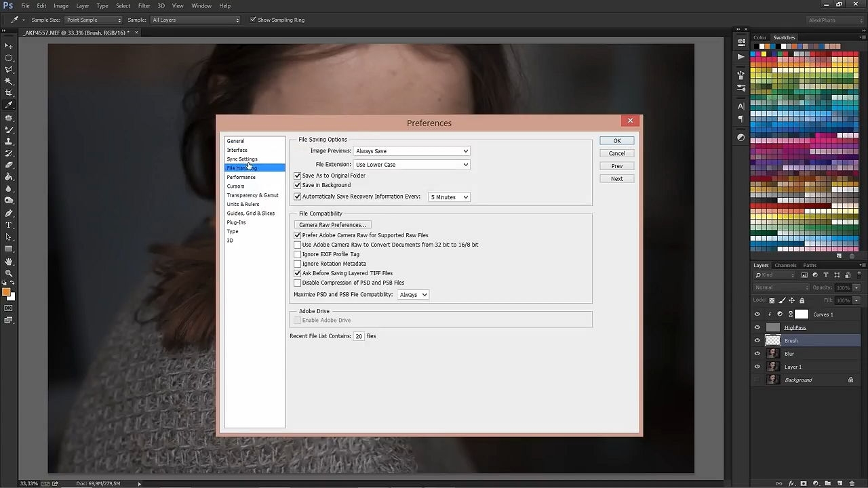Open the layer Kind filter dropdown
This screenshot has height=488, width=868.
coord(775,275)
